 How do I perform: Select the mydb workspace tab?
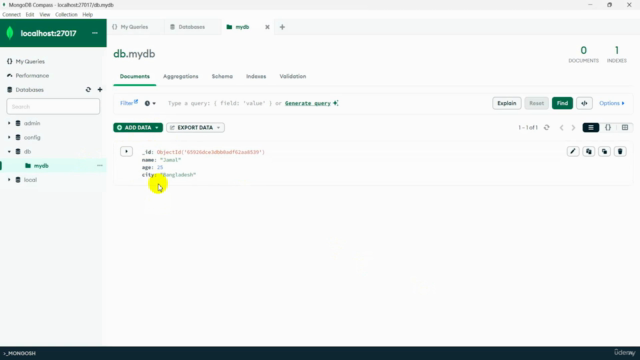(x=242, y=27)
